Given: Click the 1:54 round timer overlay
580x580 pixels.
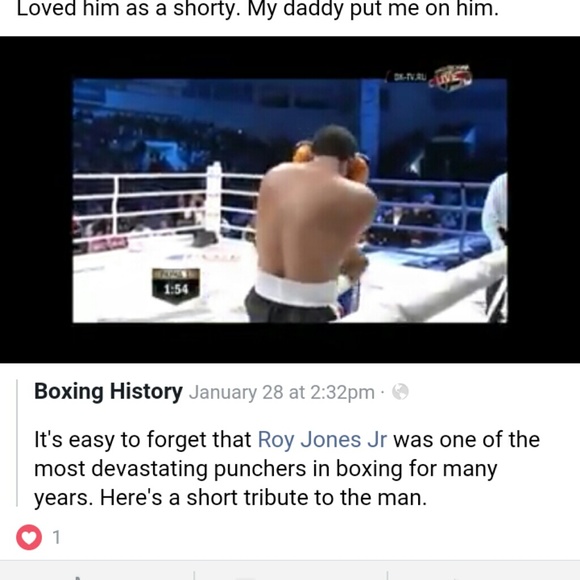Looking at the screenshot, I should pyautogui.click(x=176, y=286).
